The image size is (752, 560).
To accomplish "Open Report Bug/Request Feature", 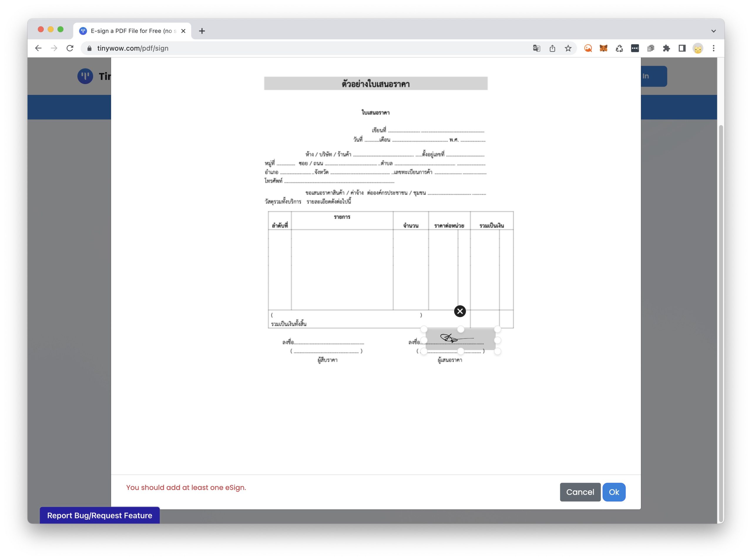I will (x=100, y=515).
